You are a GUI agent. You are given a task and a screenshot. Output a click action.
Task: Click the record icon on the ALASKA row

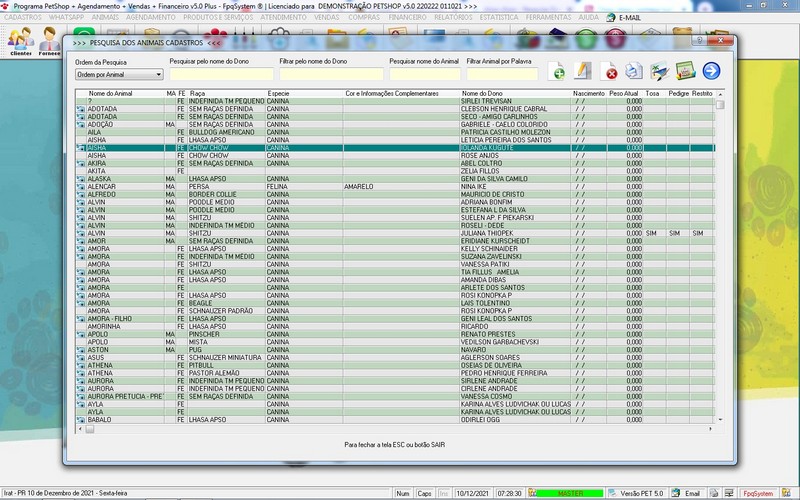(81, 179)
